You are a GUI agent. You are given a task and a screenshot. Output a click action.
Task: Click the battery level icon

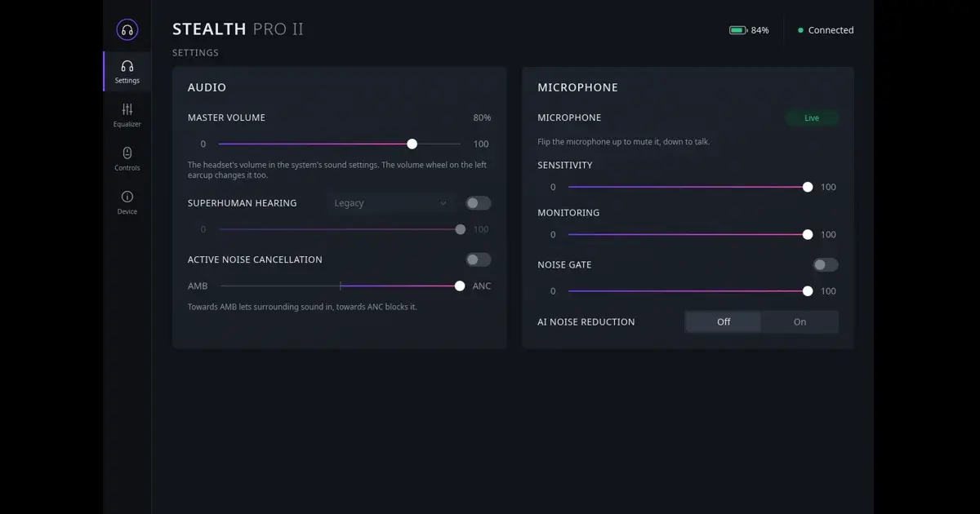738,30
